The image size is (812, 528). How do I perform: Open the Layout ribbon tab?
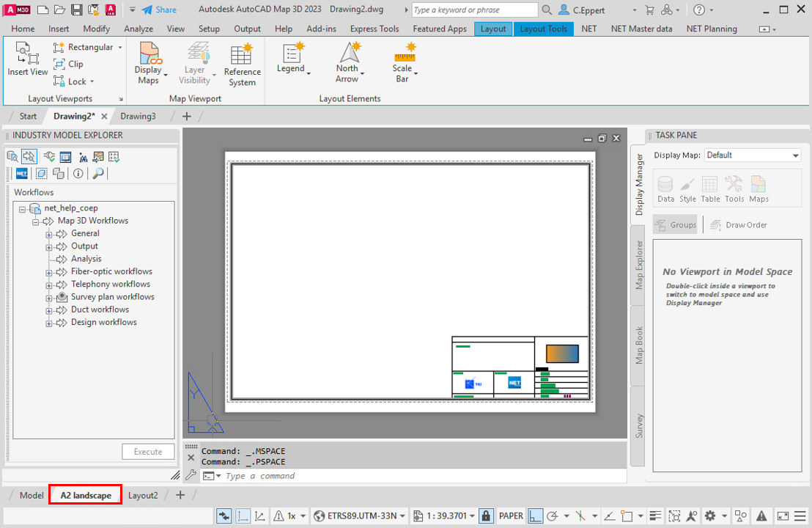493,29
